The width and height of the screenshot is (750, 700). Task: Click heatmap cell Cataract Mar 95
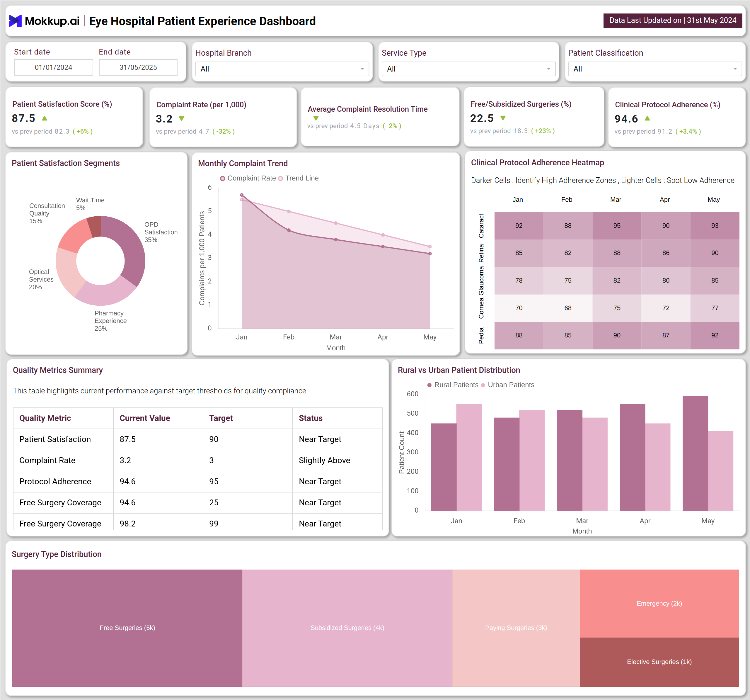(617, 225)
